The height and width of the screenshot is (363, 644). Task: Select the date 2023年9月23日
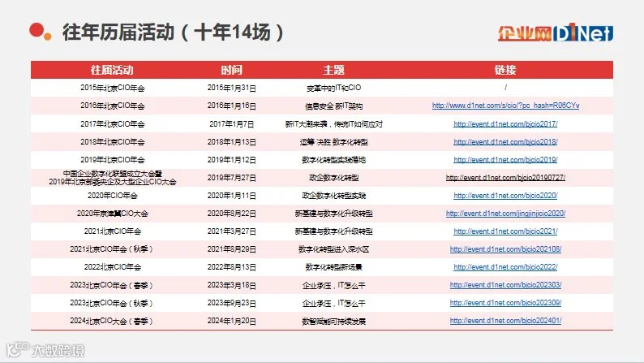tap(232, 303)
